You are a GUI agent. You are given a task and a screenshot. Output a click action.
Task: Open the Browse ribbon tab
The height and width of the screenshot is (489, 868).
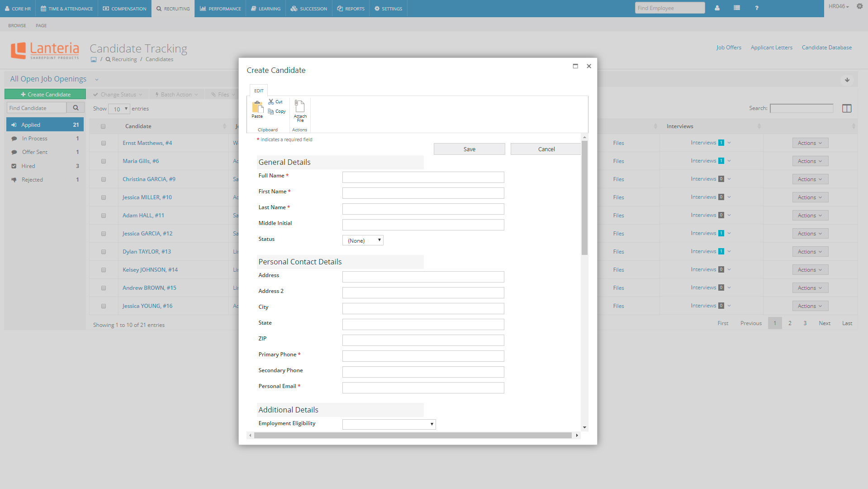pos(17,26)
